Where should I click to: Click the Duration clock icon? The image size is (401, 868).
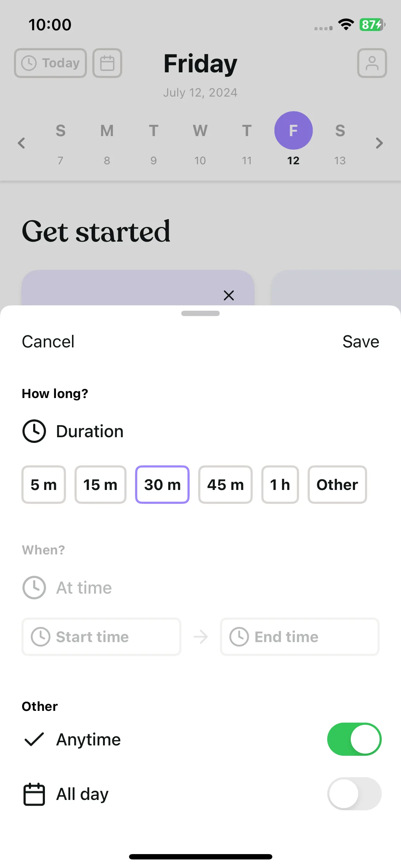34,431
